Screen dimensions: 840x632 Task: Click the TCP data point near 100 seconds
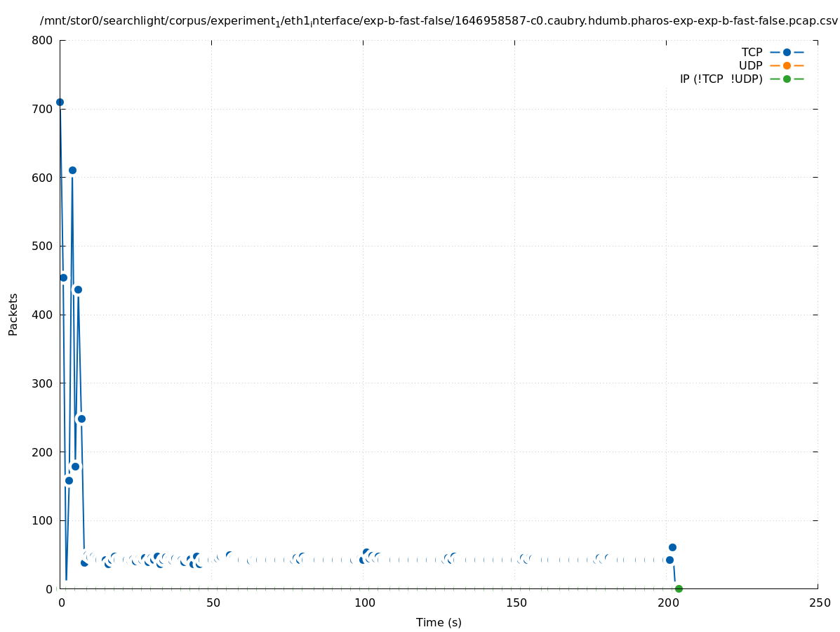click(x=366, y=553)
